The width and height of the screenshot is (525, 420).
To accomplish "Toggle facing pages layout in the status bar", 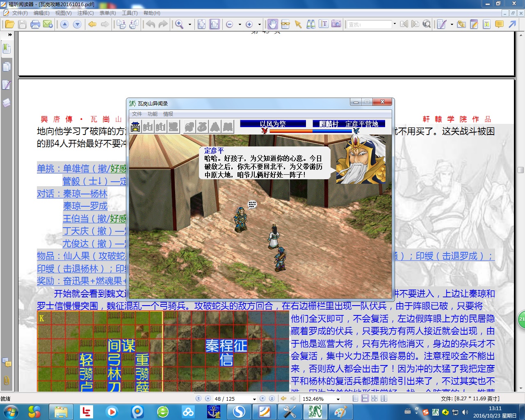I will (374, 398).
